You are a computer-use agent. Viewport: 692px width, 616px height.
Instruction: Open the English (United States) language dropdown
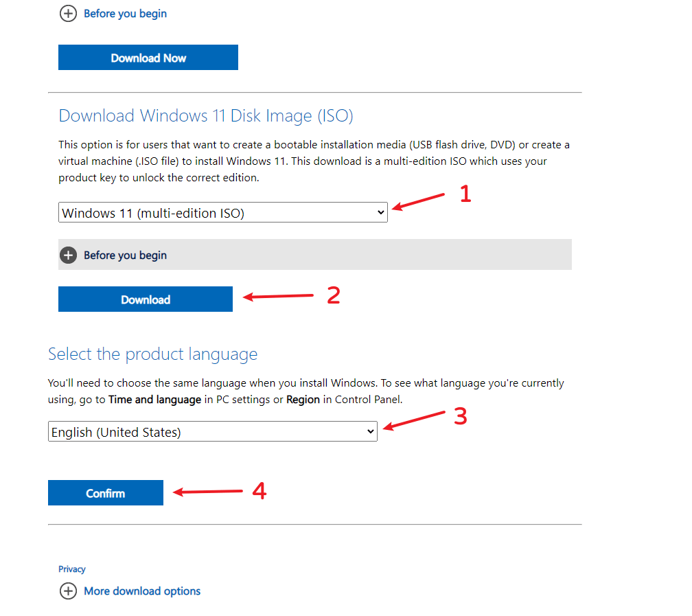(x=212, y=432)
